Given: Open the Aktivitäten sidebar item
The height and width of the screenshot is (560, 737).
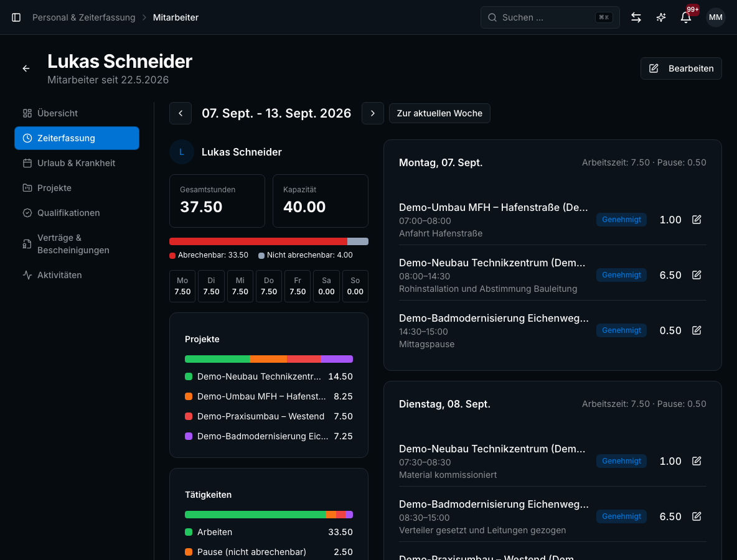Looking at the screenshot, I should click(77, 275).
